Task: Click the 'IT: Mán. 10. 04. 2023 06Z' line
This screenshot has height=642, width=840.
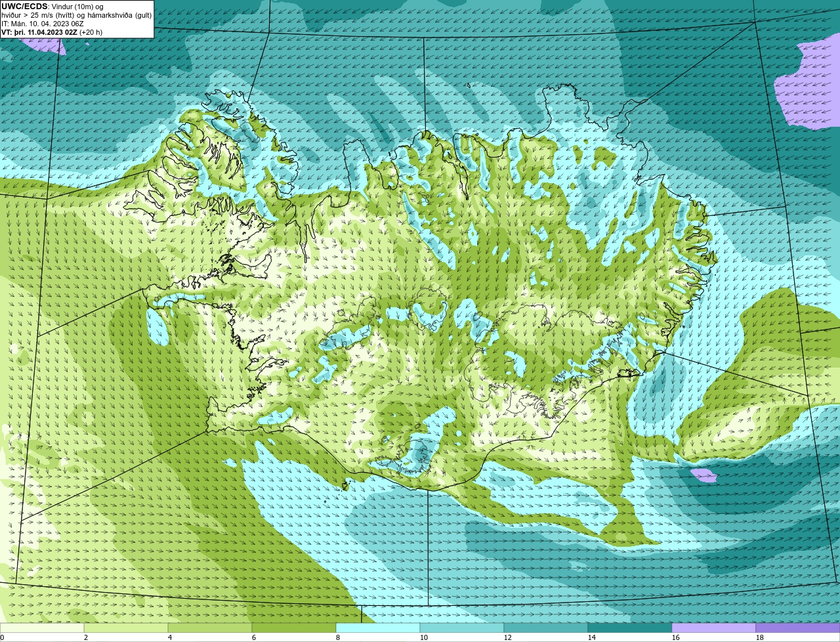Action: (42, 23)
